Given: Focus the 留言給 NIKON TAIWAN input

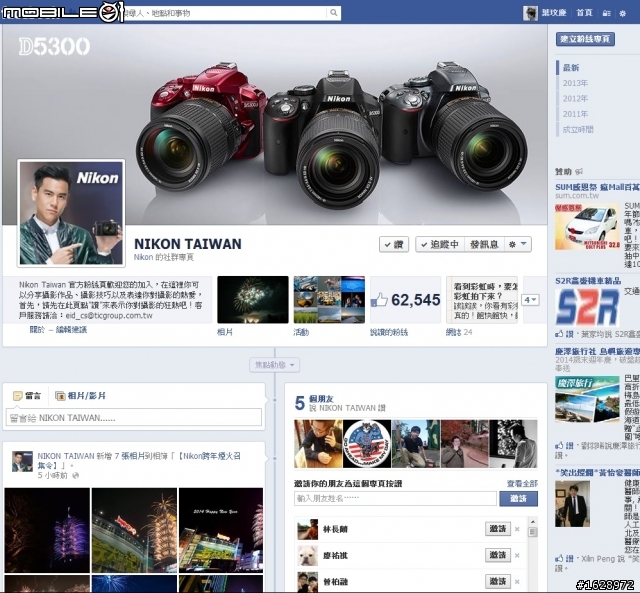Looking at the screenshot, I should pos(134,418).
